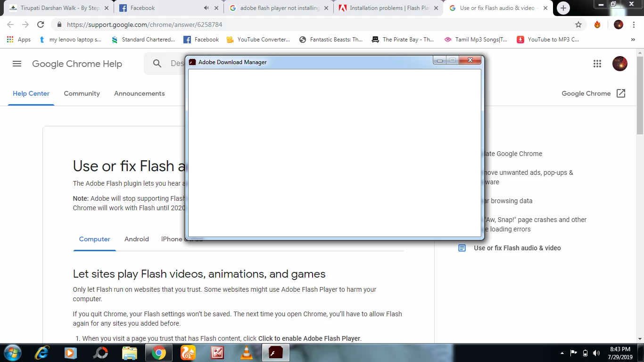
Task: Click the Adobe Download Manager title icon
Action: coord(192,62)
